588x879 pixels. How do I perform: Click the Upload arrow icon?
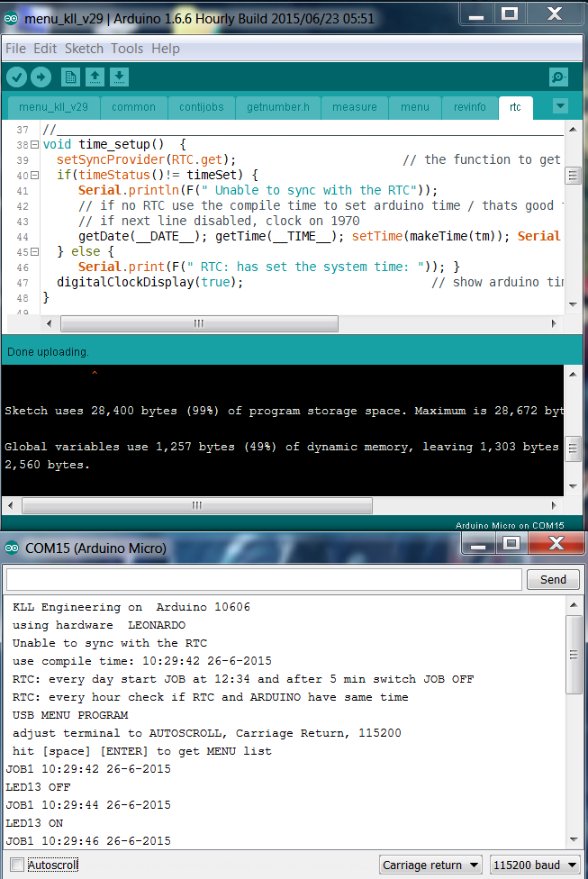point(40,77)
